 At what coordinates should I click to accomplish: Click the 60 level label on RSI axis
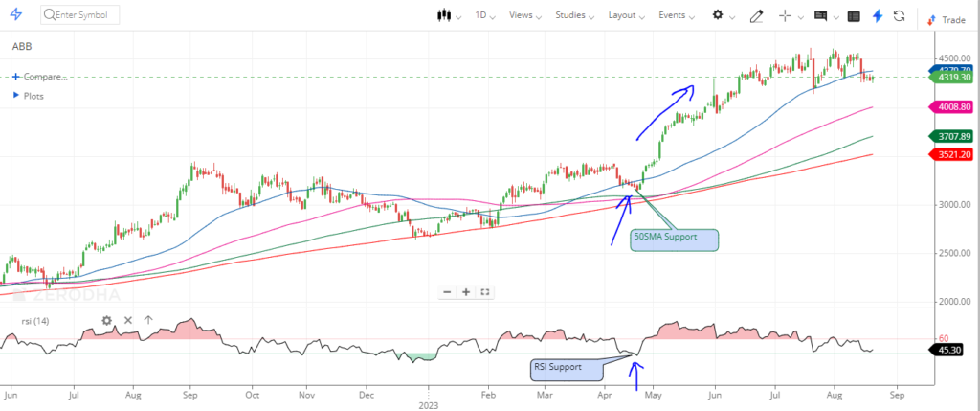click(944, 338)
